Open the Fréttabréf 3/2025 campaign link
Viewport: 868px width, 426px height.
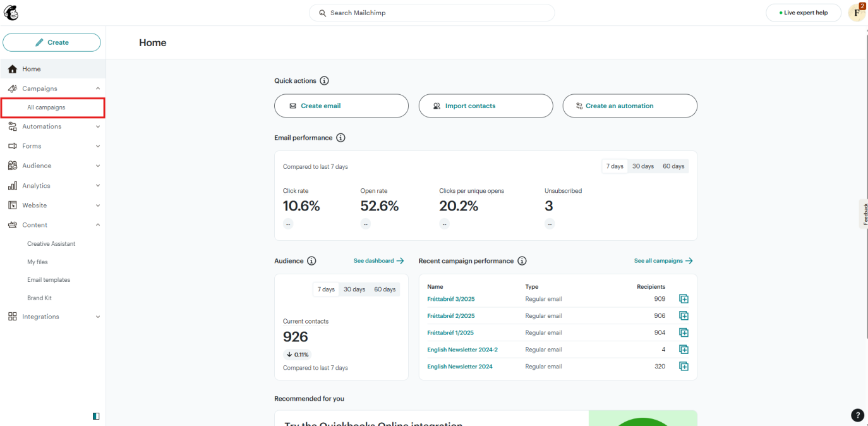(451, 299)
